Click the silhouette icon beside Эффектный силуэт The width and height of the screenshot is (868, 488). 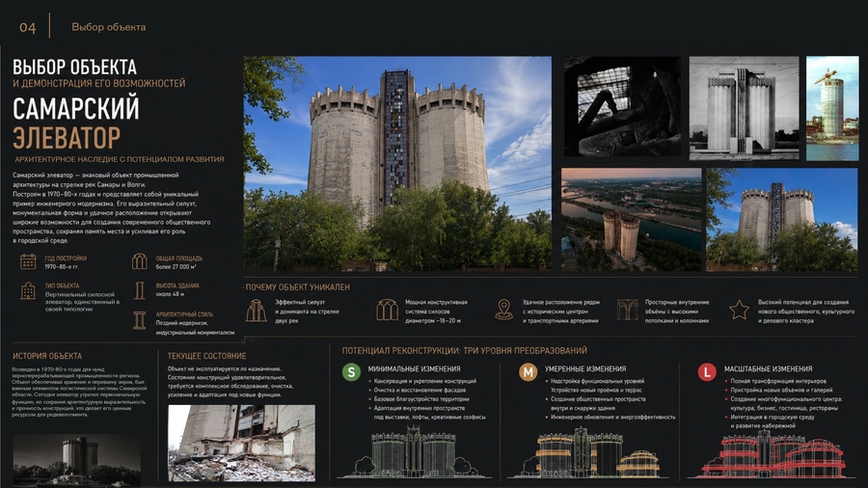click(256, 311)
